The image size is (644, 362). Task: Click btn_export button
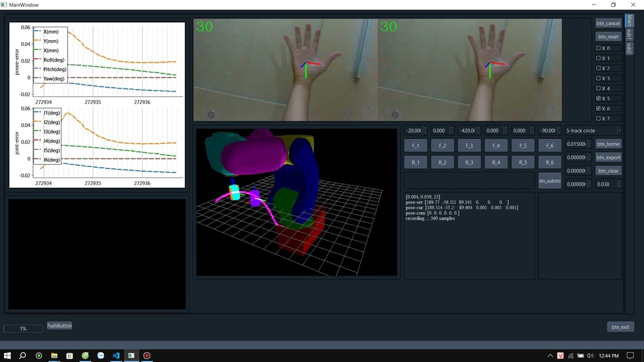coord(608,158)
